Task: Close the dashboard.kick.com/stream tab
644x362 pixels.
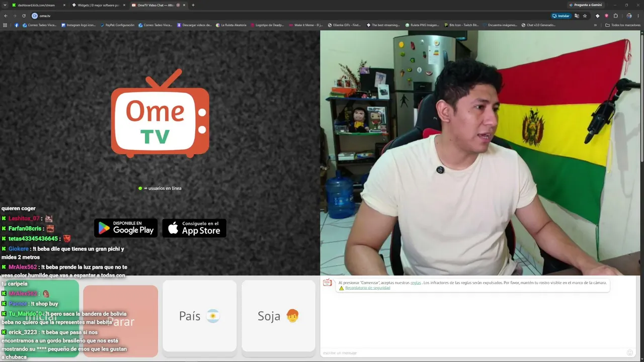Action: pos(64,5)
